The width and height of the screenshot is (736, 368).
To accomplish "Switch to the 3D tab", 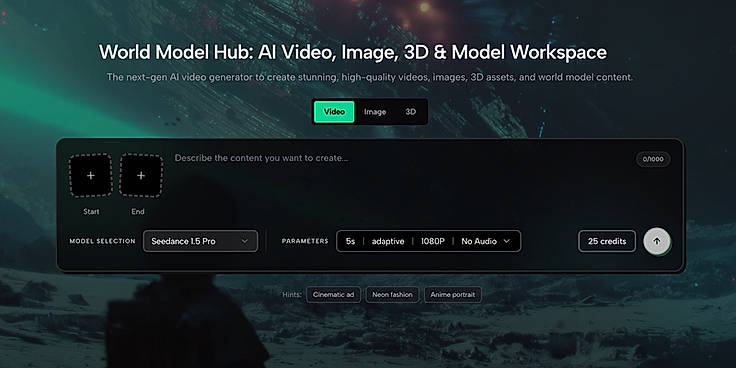I will 411,112.
